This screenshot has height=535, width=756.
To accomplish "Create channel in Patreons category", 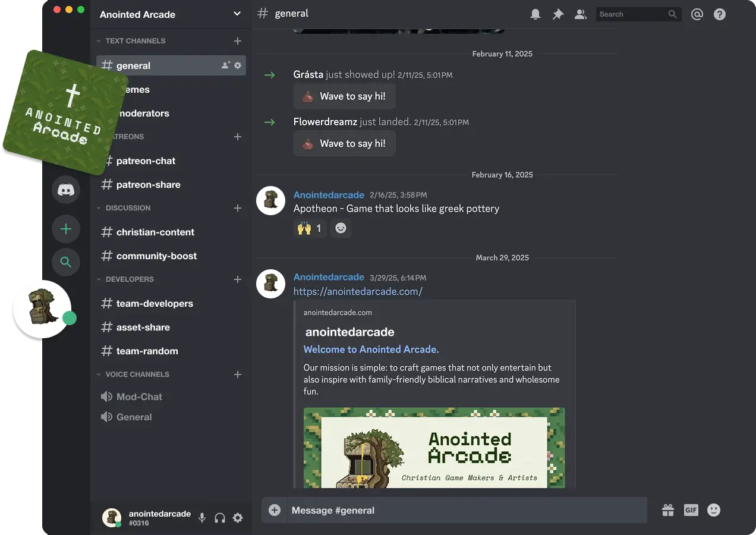I will tap(238, 137).
